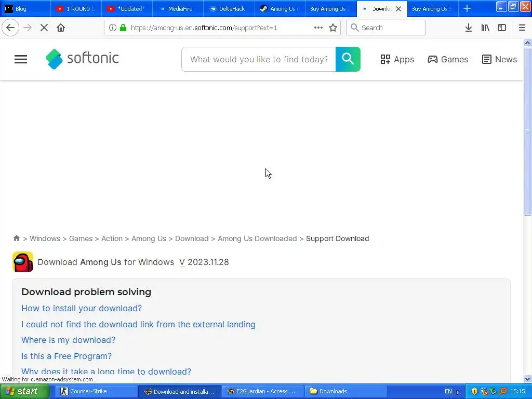Focus the Softonic search field
The image size is (532, 399).
[259, 59]
